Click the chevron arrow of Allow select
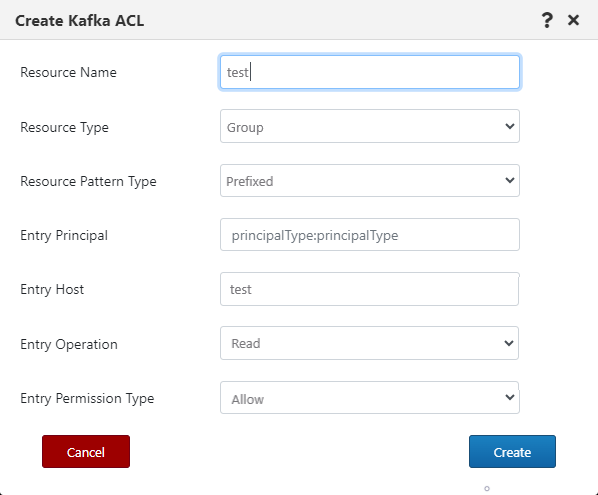598x495 pixels. pos(510,397)
